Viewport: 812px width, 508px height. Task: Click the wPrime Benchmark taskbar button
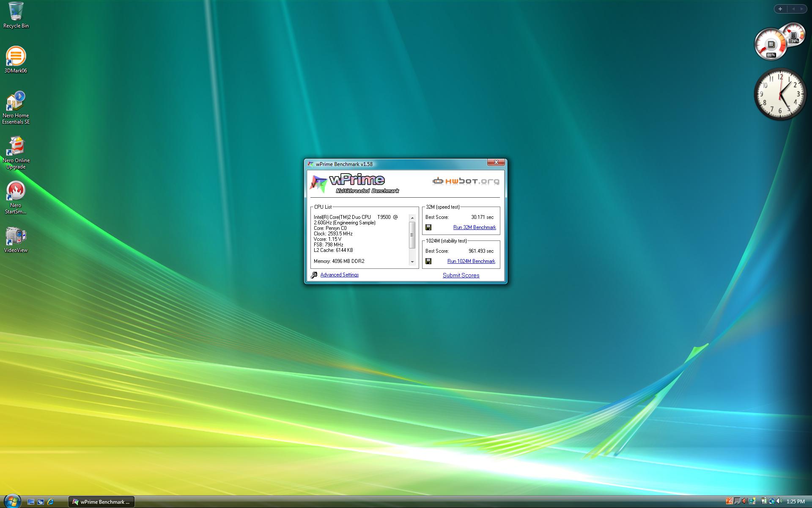tap(101, 502)
